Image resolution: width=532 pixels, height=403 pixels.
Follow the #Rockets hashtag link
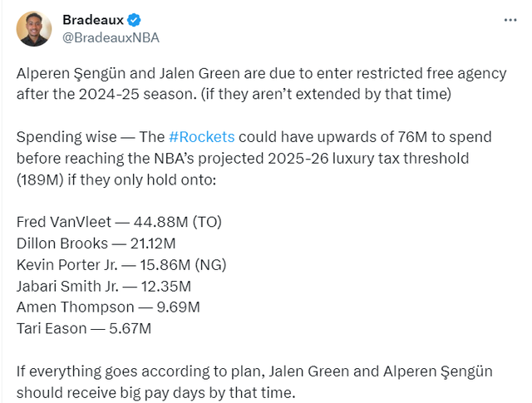click(201, 137)
